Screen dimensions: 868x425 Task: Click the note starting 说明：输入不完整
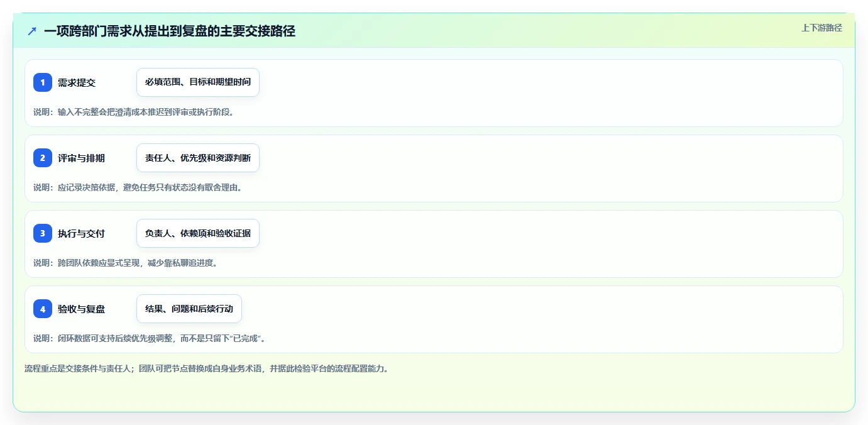(x=133, y=112)
